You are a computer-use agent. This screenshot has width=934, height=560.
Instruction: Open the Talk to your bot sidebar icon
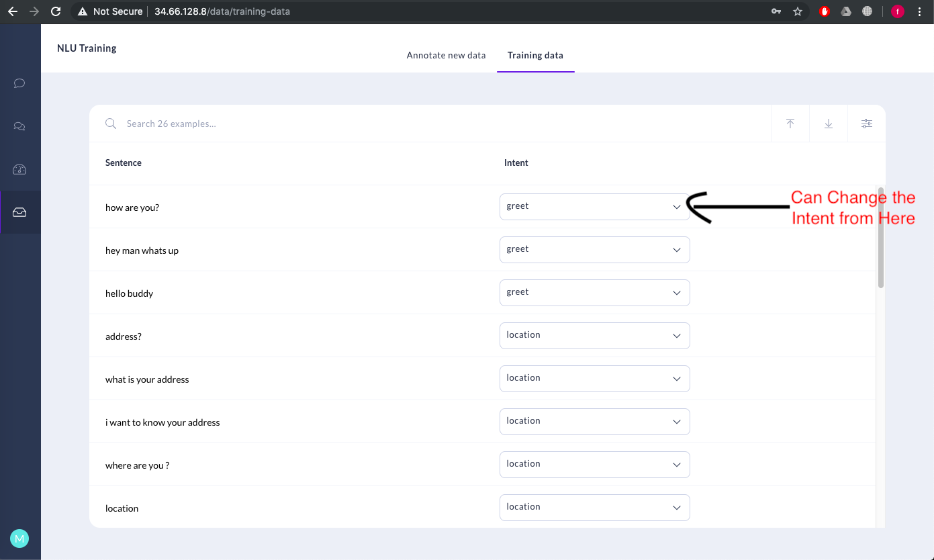click(x=19, y=83)
